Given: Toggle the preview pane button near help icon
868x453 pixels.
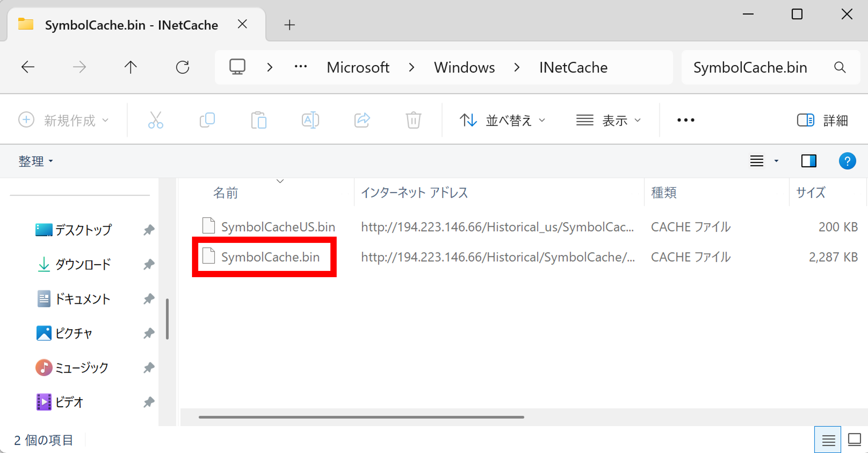Looking at the screenshot, I should pyautogui.click(x=809, y=161).
